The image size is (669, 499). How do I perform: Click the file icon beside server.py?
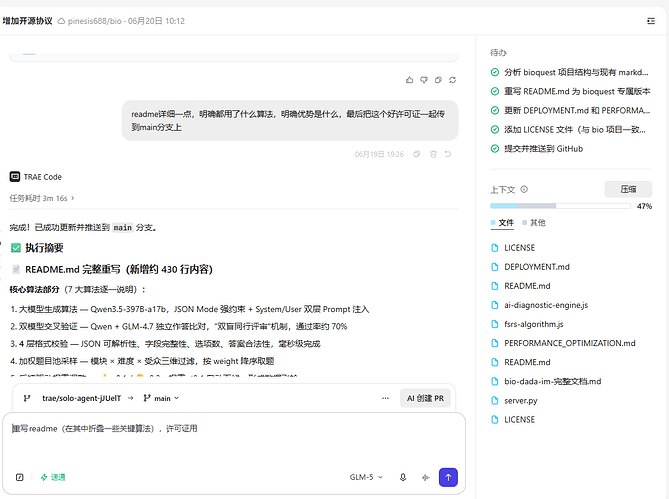tap(495, 400)
